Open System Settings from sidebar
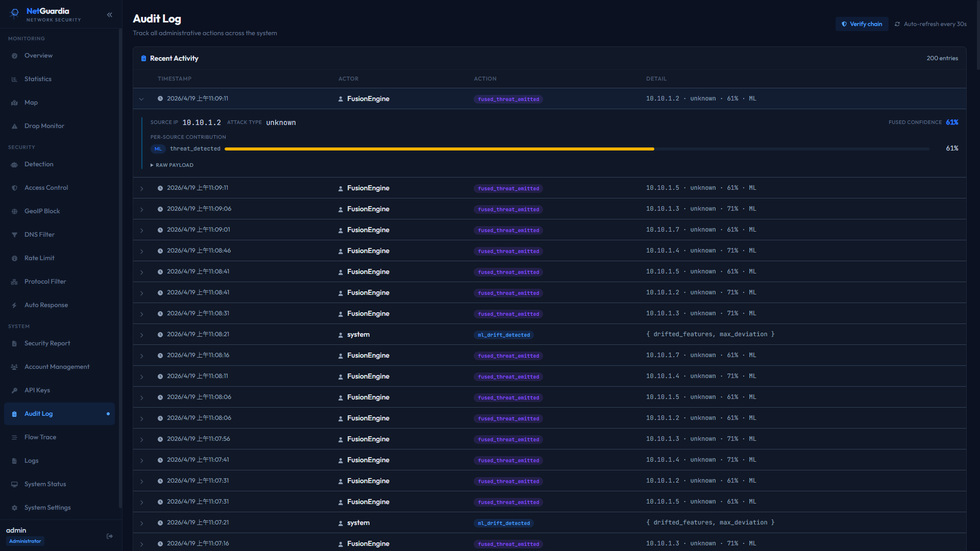Image resolution: width=980 pixels, height=551 pixels. 59,508
